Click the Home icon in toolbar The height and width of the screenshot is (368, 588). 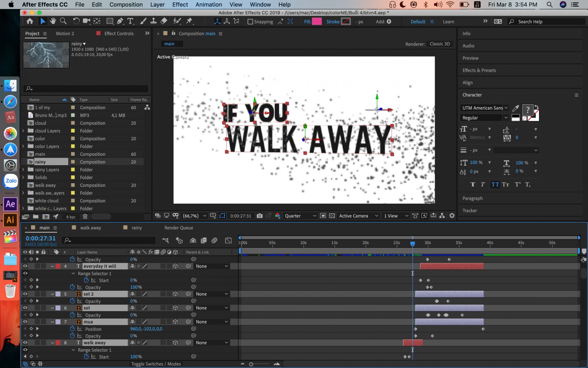(x=30, y=21)
